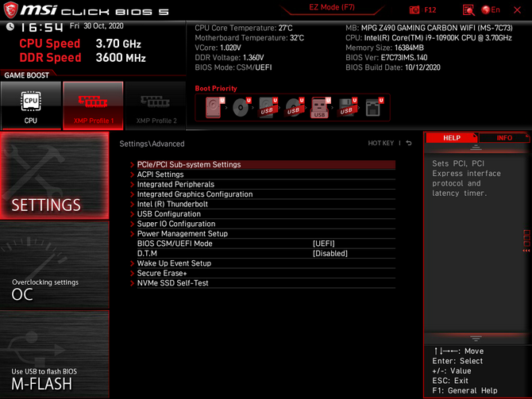The image size is (532, 399).
Task: Click the CPU Speed 3.70 GHz readout
Action: point(79,44)
